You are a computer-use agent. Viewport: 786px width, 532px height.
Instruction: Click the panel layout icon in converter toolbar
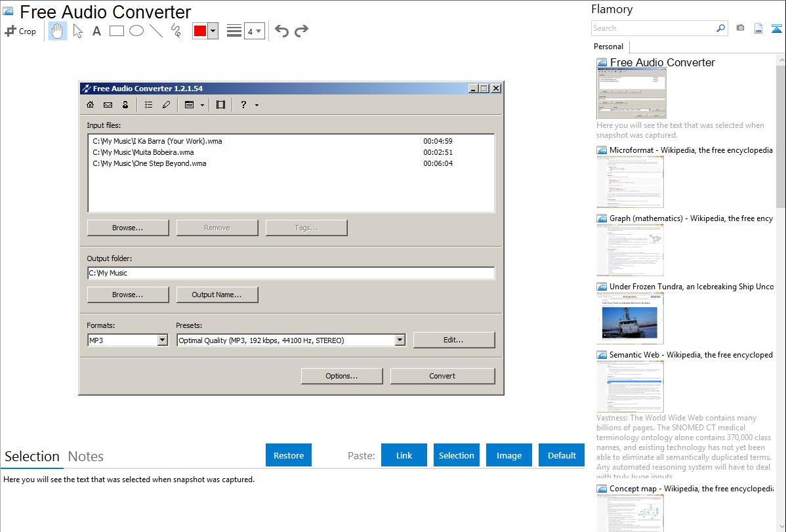[x=190, y=105]
